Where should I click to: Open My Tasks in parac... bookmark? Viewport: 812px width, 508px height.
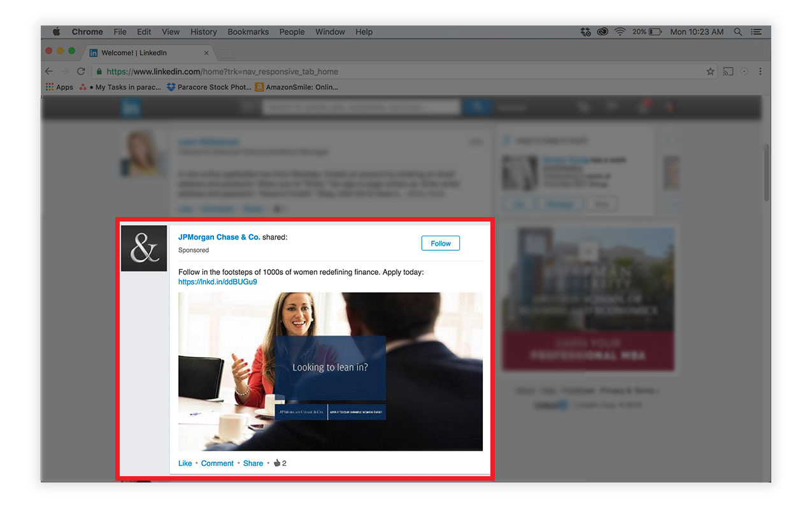(120, 87)
